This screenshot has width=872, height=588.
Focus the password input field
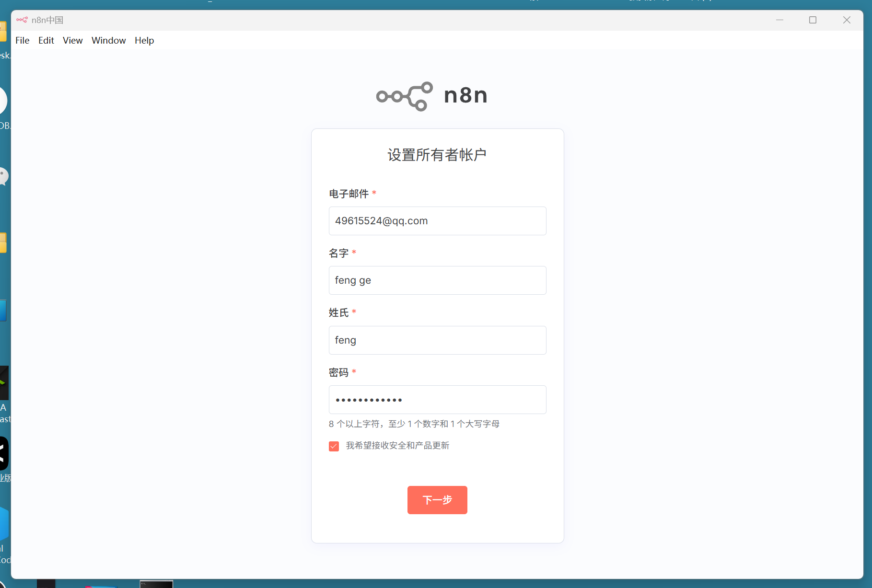pos(437,400)
